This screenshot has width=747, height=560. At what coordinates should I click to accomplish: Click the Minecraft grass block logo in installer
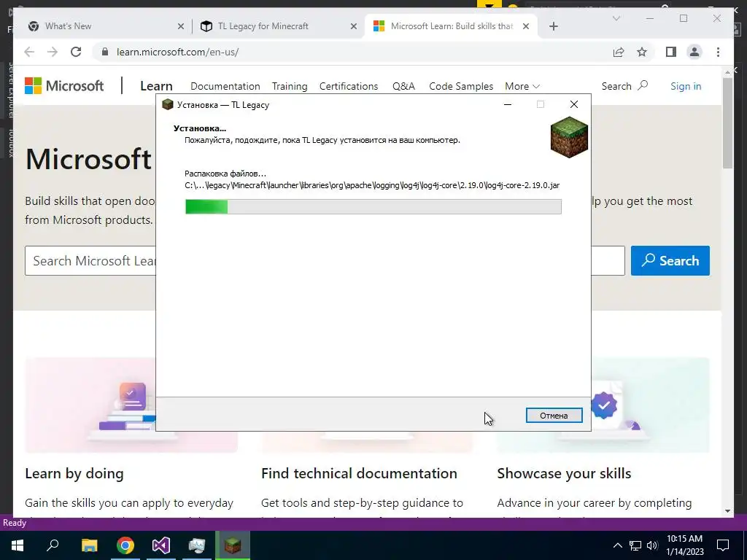[x=569, y=137]
